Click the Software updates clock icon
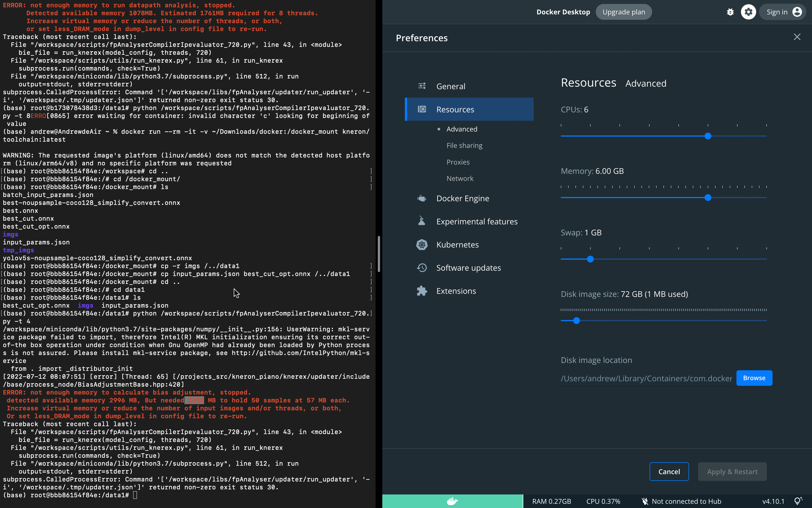Image resolution: width=812 pixels, height=508 pixels. (422, 268)
